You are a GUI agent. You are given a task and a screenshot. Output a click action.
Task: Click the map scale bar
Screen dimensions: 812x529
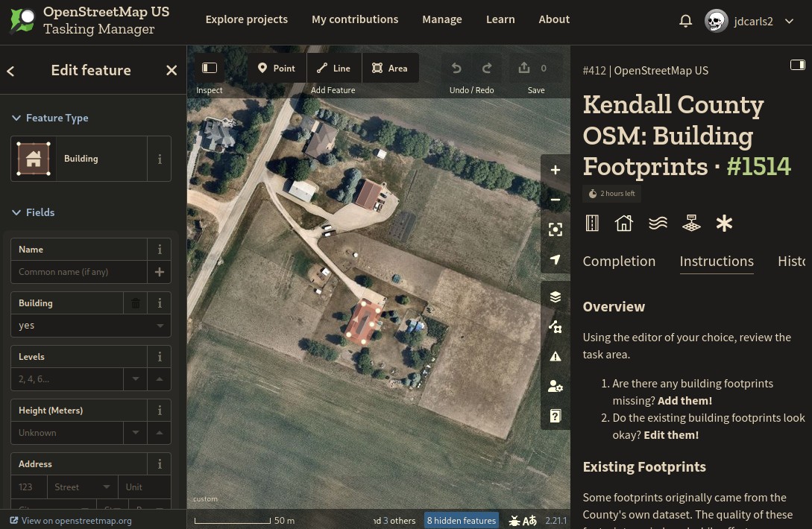point(233,520)
